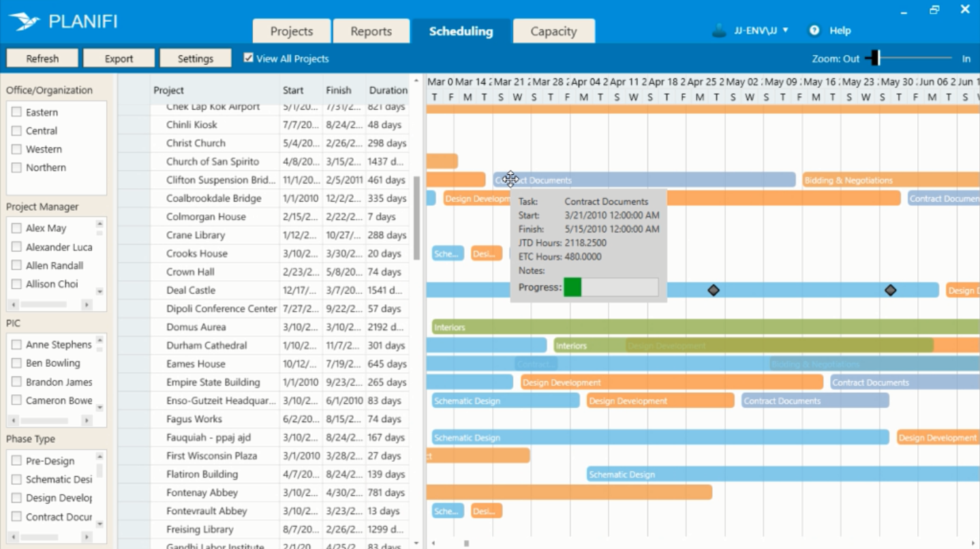Click the Project Manager list up arrow
The image size is (980, 549).
[x=99, y=224]
